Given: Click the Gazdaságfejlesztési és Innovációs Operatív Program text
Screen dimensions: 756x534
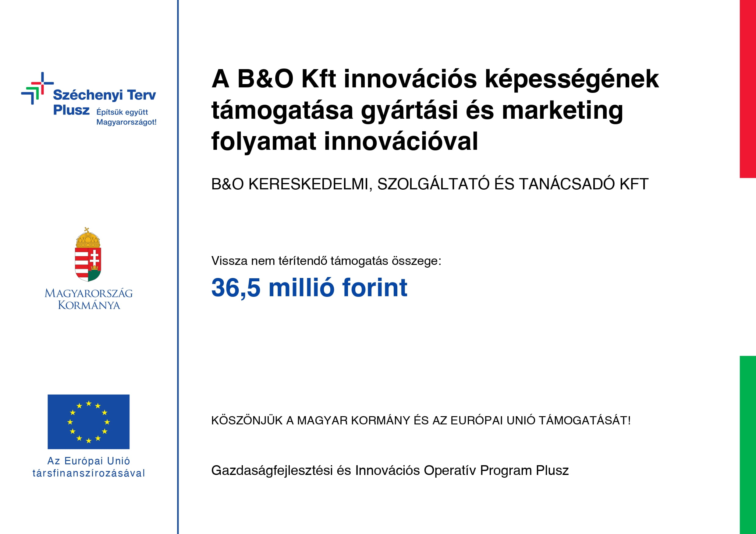Looking at the screenshot, I should pyautogui.click(x=390, y=470).
